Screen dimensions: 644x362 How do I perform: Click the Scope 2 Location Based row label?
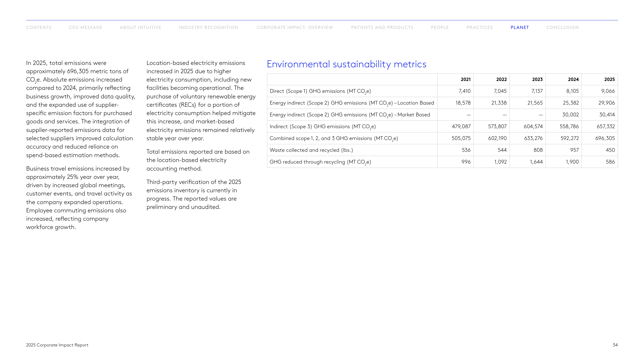point(352,103)
